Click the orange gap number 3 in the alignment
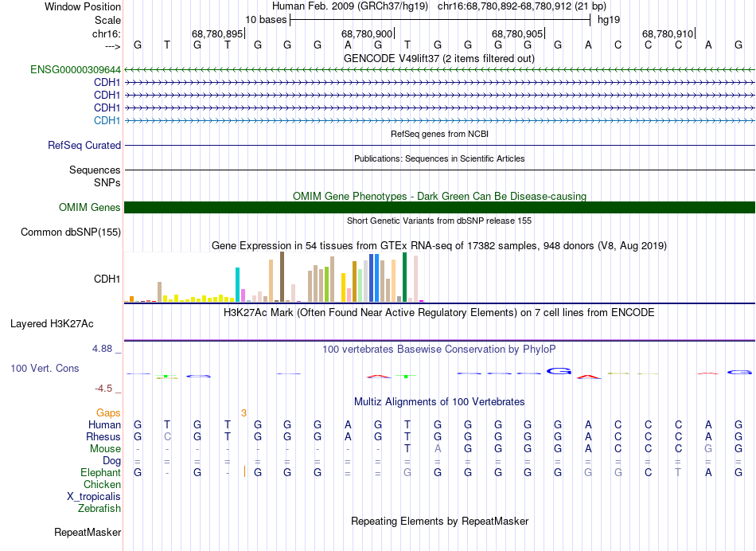The height and width of the screenshot is (551, 756). pos(244,412)
